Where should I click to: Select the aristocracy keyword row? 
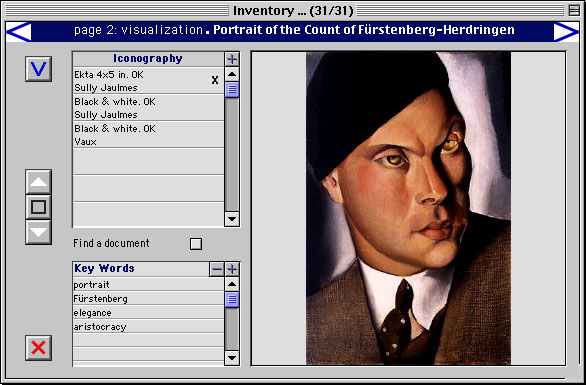[148, 327]
